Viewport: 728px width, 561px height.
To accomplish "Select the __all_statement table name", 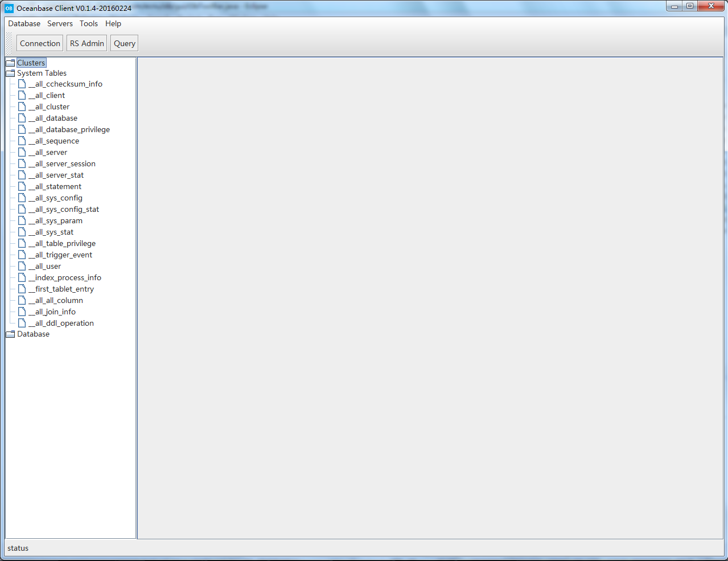I will tap(55, 186).
